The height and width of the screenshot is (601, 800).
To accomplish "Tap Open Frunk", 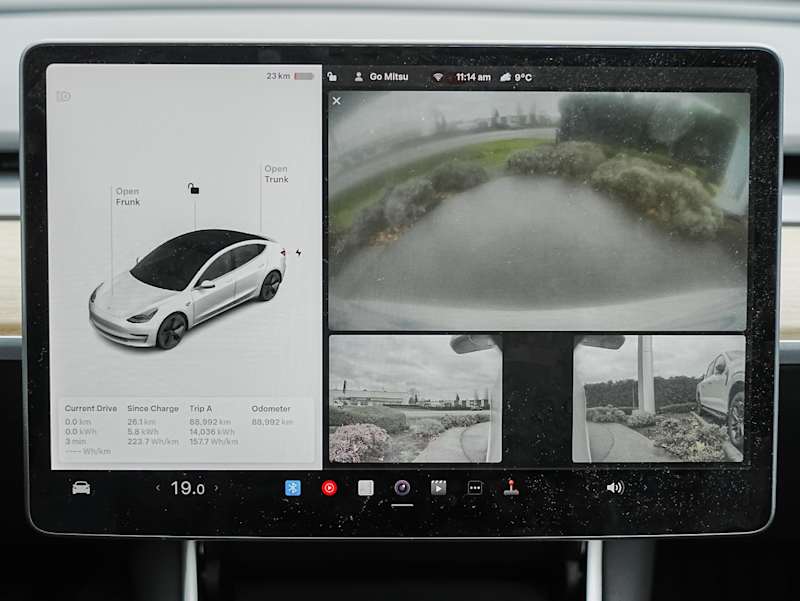I will (x=128, y=196).
